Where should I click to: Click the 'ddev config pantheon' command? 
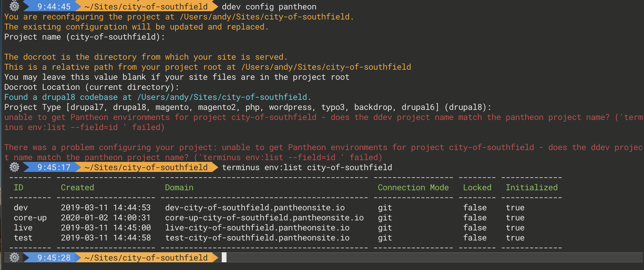269,7
